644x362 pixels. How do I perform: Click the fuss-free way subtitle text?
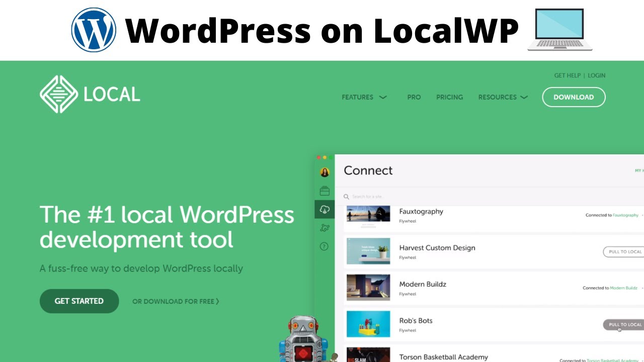[x=141, y=268]
